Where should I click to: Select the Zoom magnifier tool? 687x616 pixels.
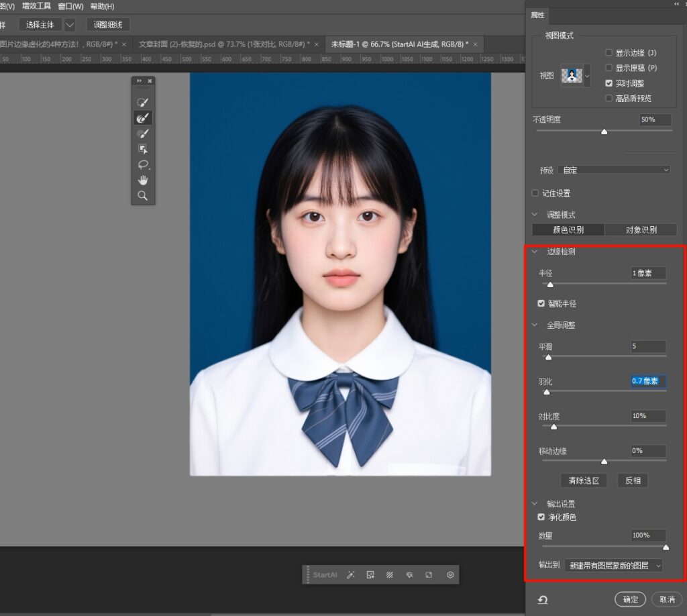point(142,195)
